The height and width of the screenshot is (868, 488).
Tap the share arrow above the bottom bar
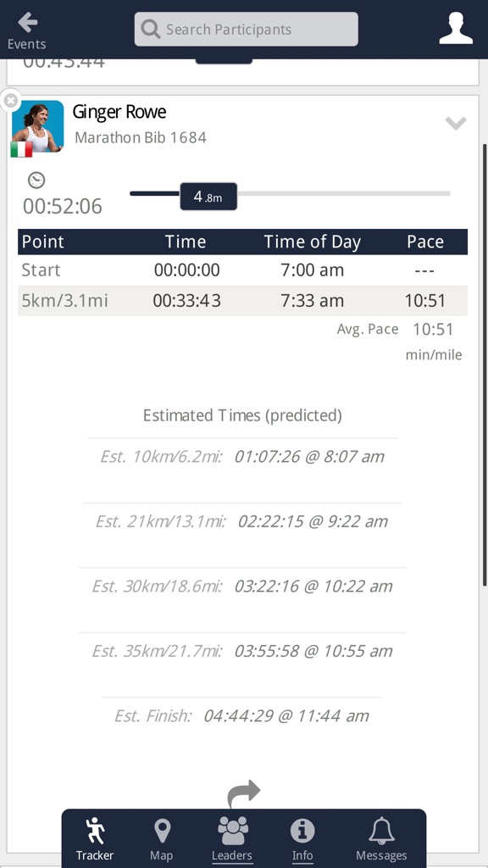tap(244, 790)
